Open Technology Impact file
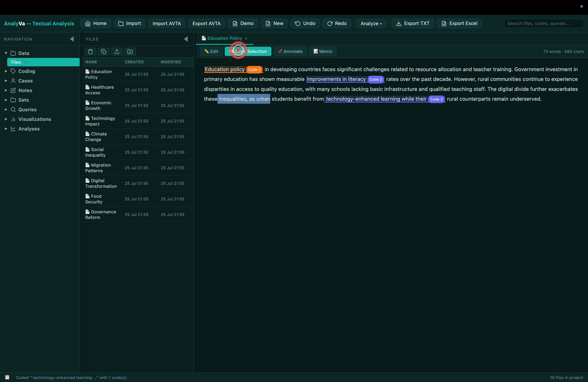The width and height of the screenshot is (588, 382). coord(138,121)
